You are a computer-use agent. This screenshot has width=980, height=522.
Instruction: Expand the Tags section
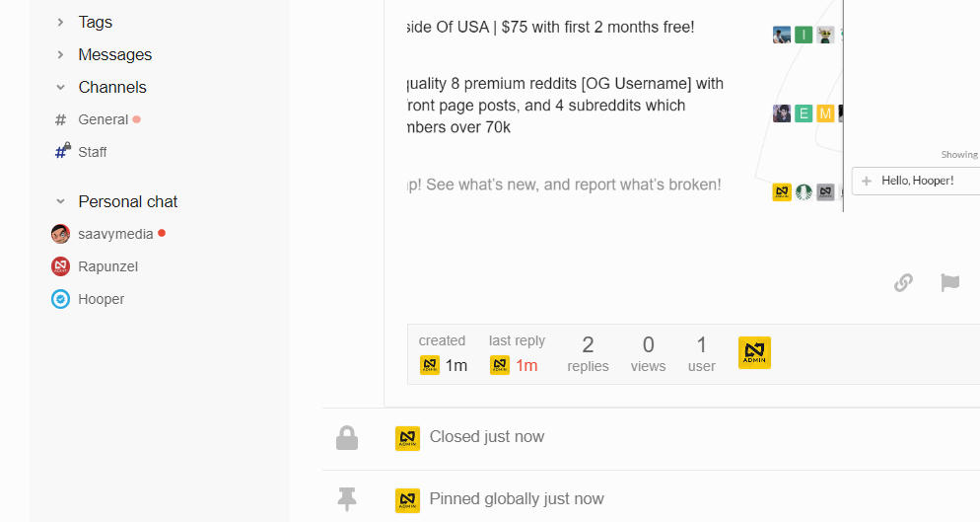click(60, 22)
